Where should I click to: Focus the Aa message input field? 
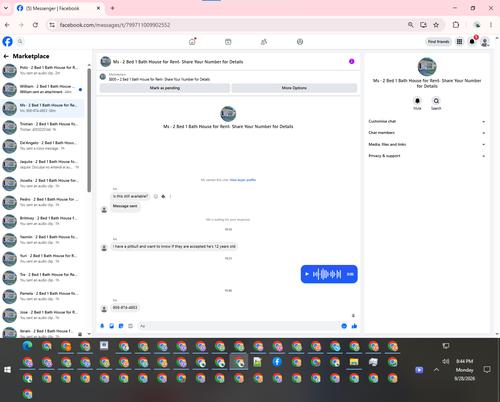coord(239,326)
